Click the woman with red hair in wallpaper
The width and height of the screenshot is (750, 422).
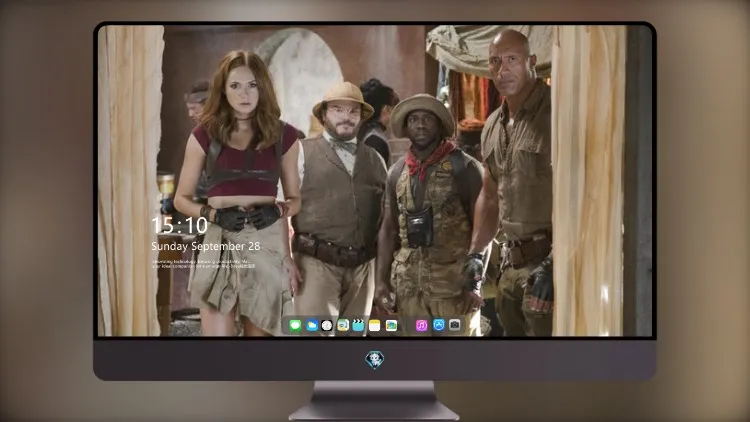[x=239, y=191]
